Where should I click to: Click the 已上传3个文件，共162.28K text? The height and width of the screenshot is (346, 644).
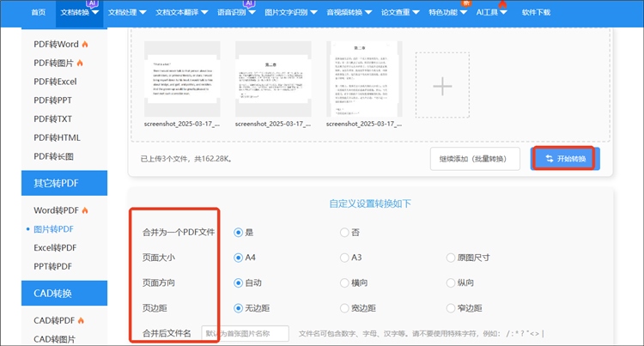click(186, 159)
